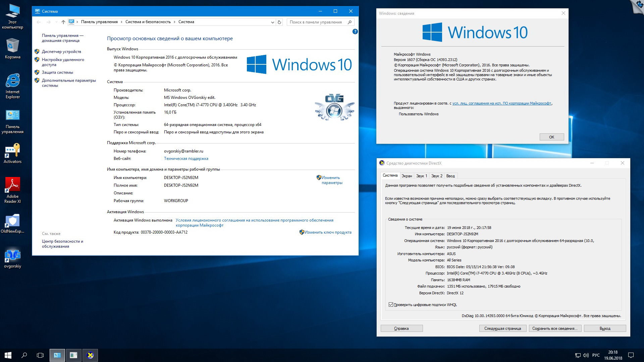
Task: Click the up arrow in Система window
Action: click(63, 22)
